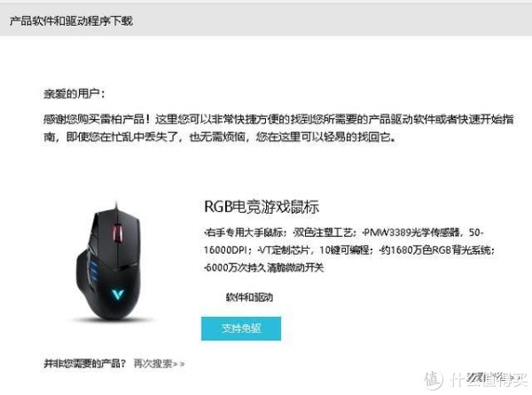
Task: Click the circular 值 watermark icon
Action: click(x=434, y=379)
